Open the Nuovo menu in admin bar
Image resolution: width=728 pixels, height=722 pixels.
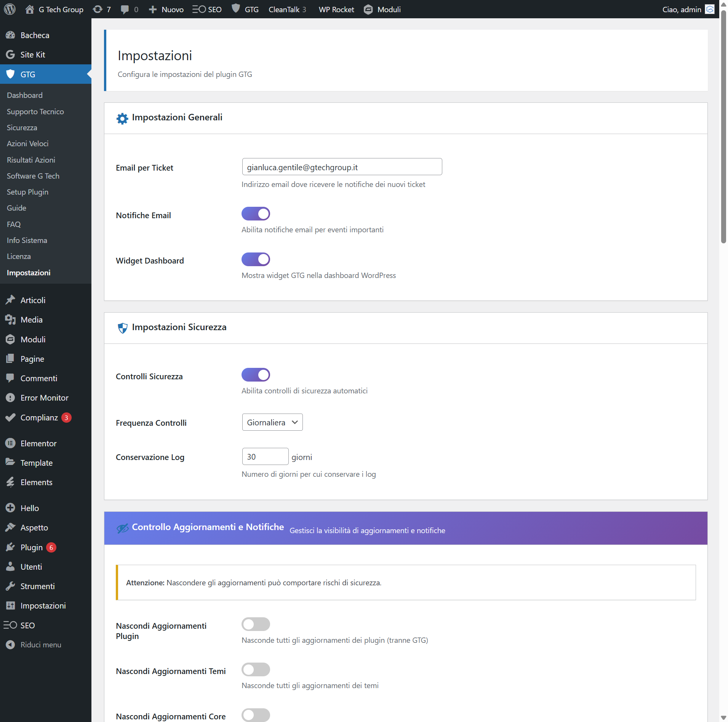[x=166, y=9]
